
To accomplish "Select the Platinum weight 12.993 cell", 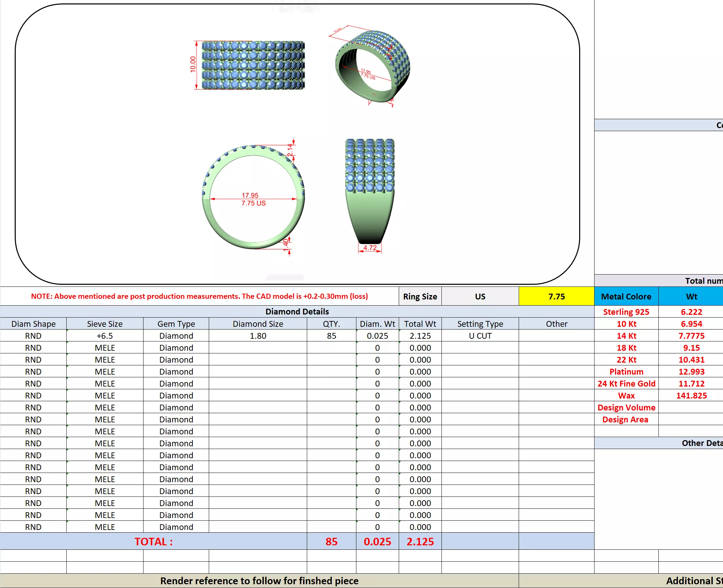I will click(x=691, y=372).
